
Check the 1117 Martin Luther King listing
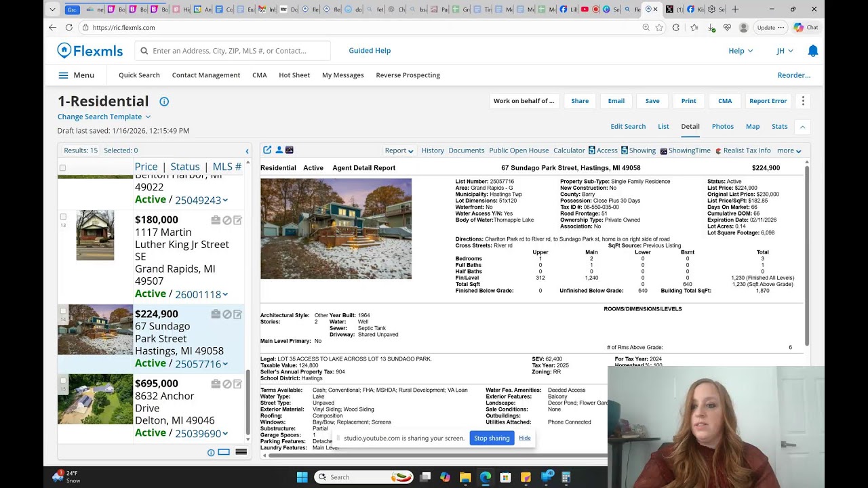pyautogui.click(x=63, y=217)
